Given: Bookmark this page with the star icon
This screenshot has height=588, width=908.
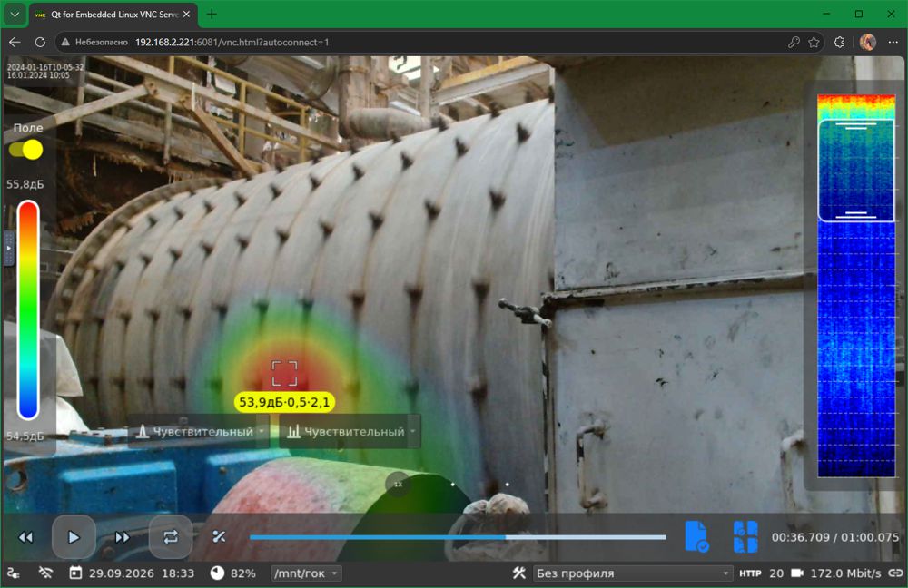Looking at the screenshot, I should (x=814, y=43).
